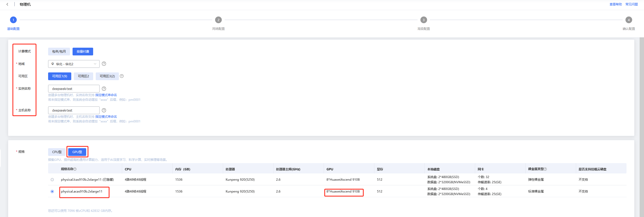Select 可用区2 availability zone
Image resolution: width=644 pixels, height=217 pixels.
(x=83, y=76)
